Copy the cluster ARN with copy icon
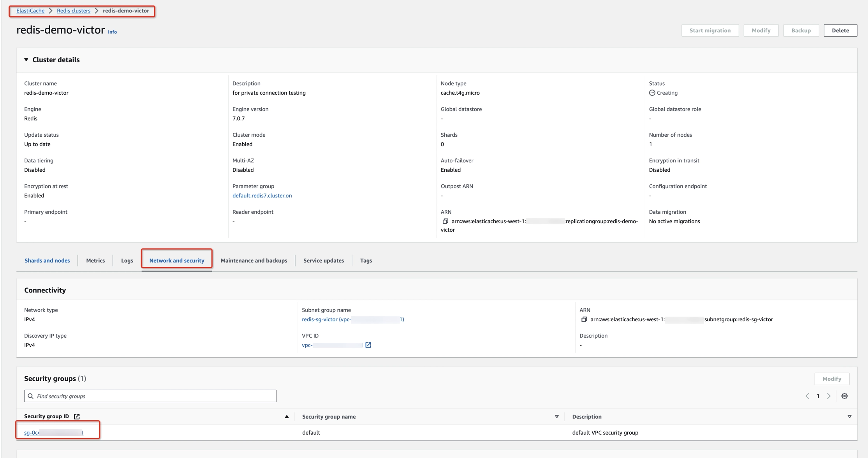 [x=445, y=221]
